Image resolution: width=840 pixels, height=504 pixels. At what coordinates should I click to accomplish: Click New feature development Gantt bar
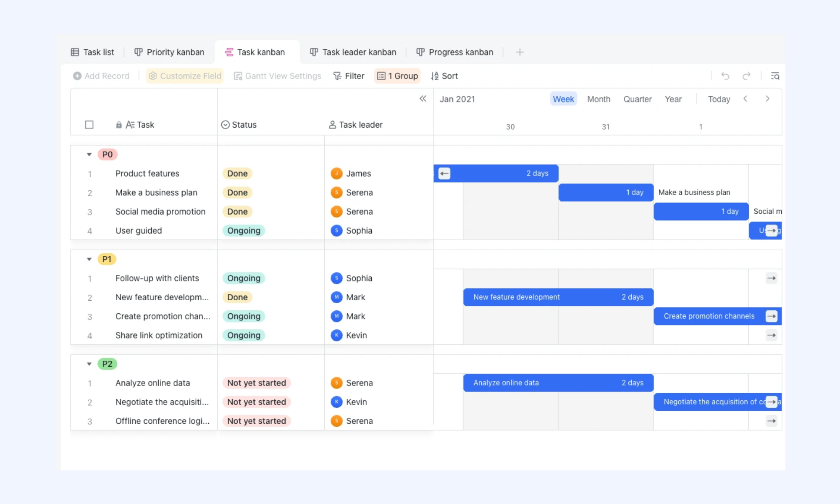[x=558, y=297]
